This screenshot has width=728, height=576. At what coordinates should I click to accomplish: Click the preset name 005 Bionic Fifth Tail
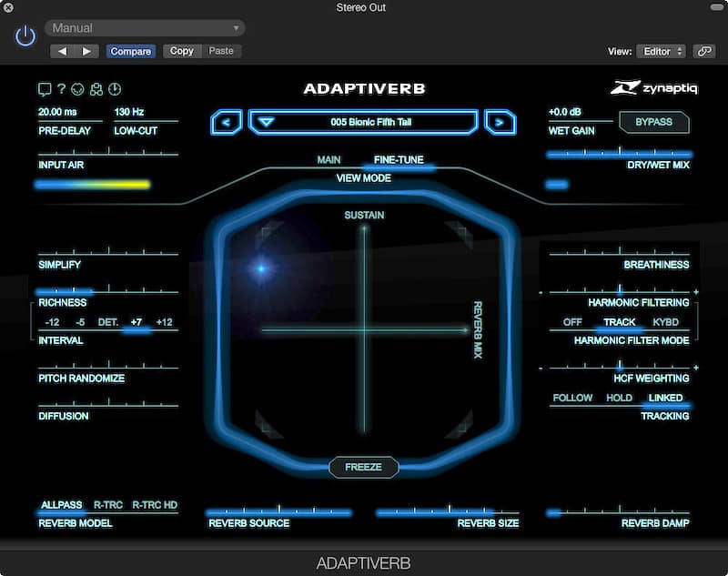click(371, 122)
